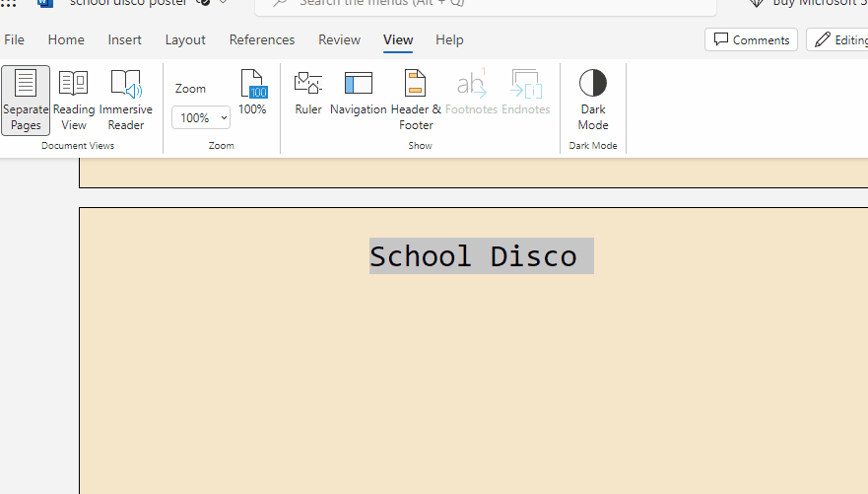Switch to the Insert tab
The width and height of the screenshot is (868, 494).
pos(125,39)
